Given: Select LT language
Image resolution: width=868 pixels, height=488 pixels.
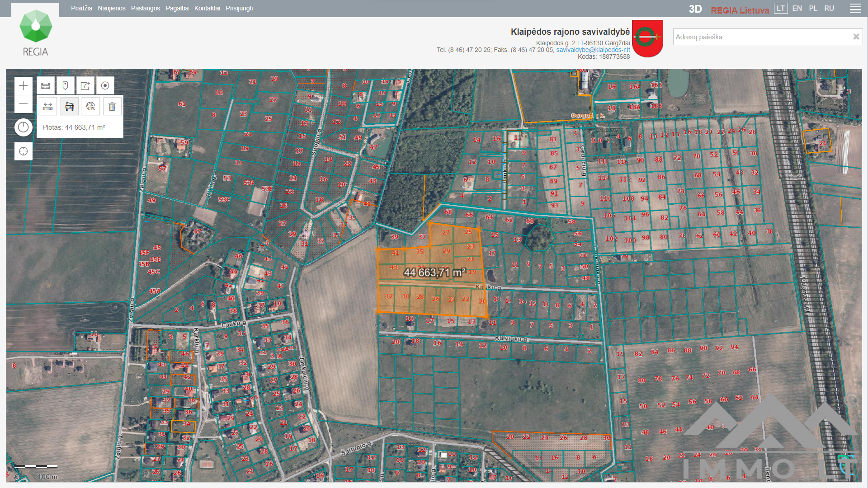Looking at the screenshot, I should [x=781, y=8].
